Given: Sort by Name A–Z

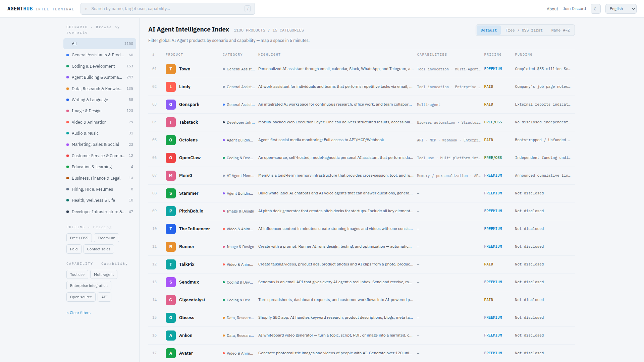Looking at the screenshot, I should click(x=560, y=30).
